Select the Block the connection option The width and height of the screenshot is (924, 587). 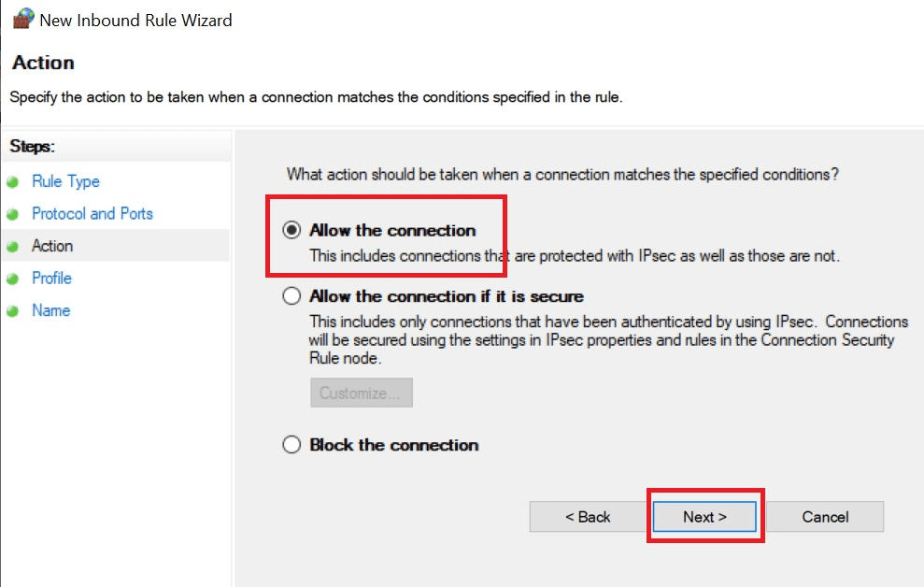[x=291, y=444]
